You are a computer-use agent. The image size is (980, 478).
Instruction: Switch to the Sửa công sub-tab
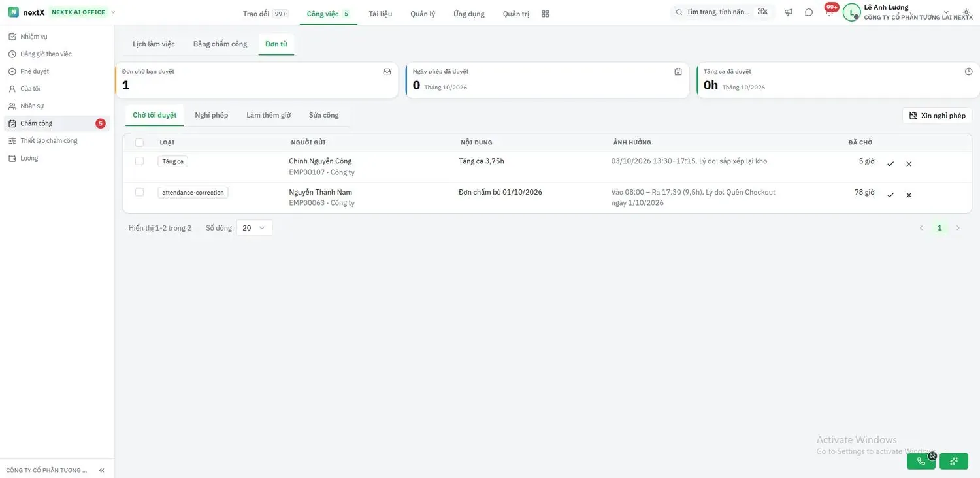click(x=324, y=115)
